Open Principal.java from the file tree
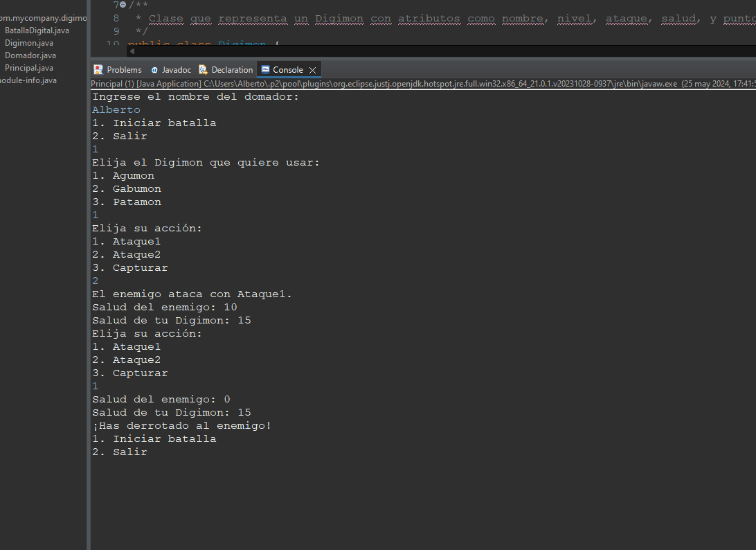This screenshot has width=756, height=550. click(x=29, y=68)
